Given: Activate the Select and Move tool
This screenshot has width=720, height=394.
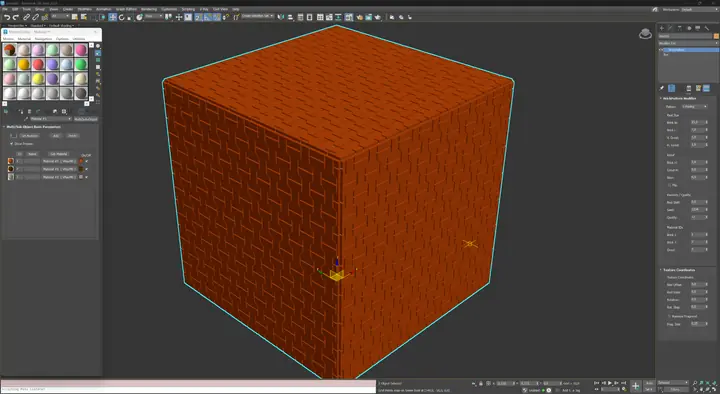Looking at the screenshot, I should point(112,17).
